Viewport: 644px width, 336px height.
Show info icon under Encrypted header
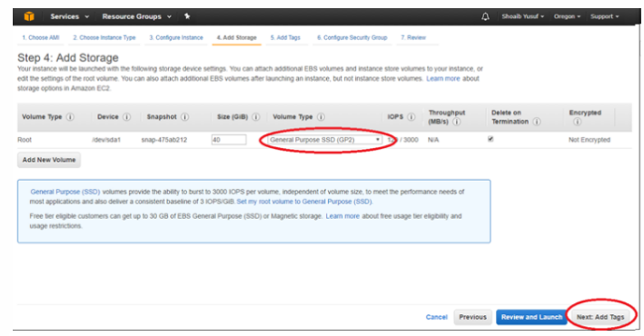point(577,122)
